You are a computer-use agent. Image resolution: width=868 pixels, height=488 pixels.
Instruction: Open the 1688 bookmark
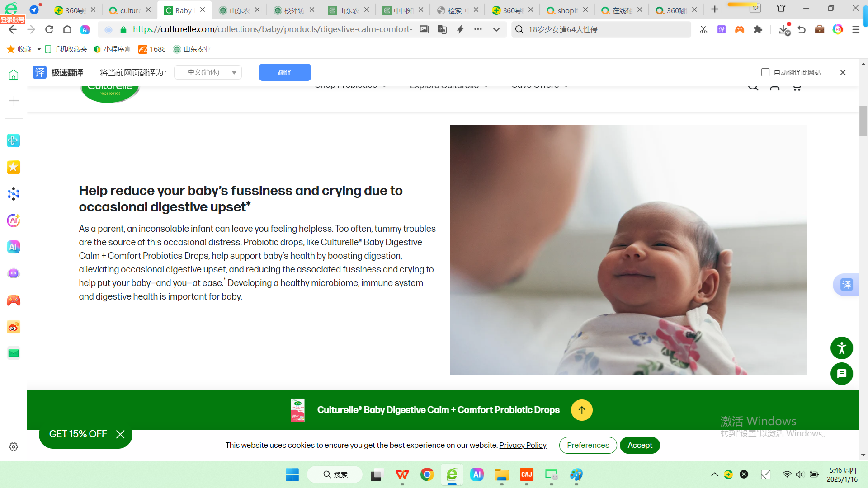pos(152,49)
